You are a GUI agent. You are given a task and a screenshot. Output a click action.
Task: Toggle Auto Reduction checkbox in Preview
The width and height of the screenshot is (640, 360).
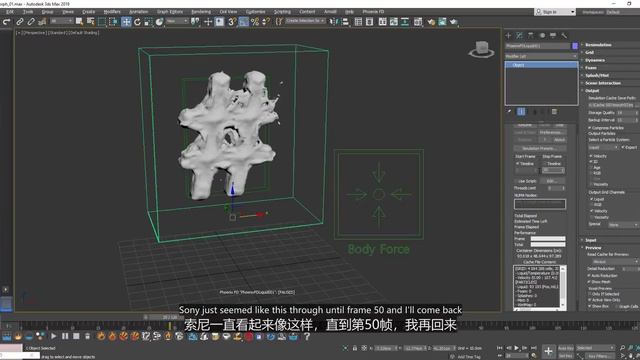[589, 276]
